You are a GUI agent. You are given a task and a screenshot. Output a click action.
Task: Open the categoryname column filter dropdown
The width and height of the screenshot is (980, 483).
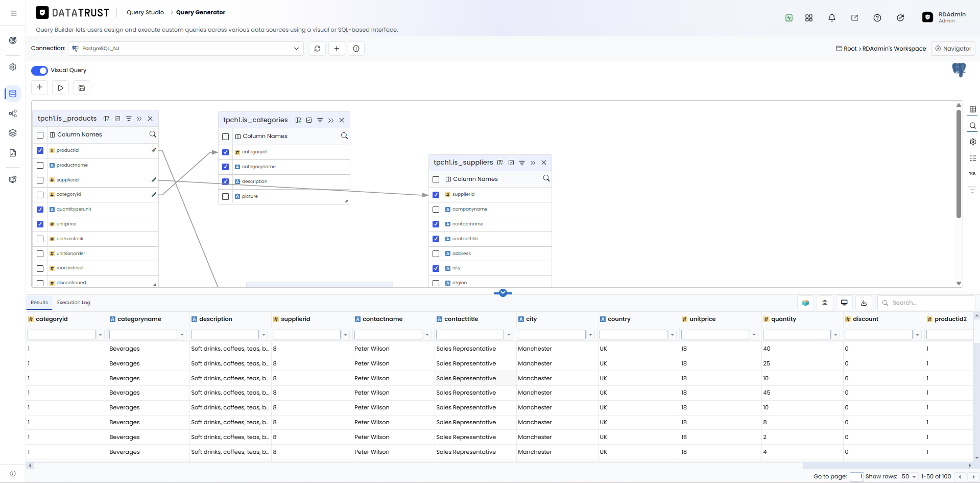coord(182,335)
